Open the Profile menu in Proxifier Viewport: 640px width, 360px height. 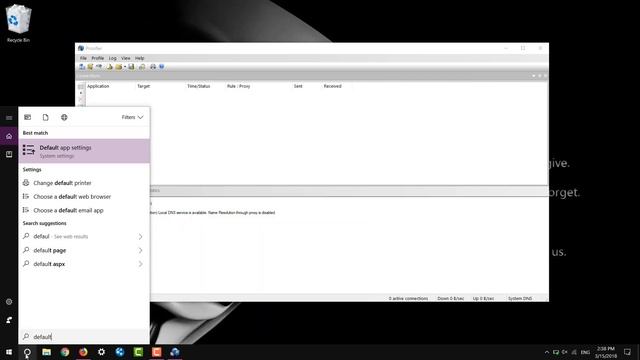coord(98,58)
